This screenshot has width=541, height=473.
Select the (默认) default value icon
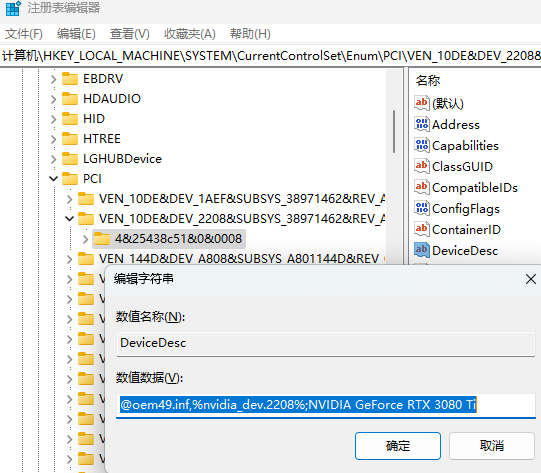[x=422, y=103]
